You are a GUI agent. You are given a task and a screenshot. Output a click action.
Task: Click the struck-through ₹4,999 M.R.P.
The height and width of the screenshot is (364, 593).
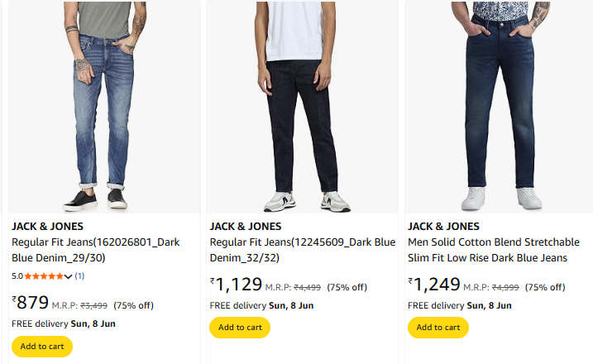506,288
